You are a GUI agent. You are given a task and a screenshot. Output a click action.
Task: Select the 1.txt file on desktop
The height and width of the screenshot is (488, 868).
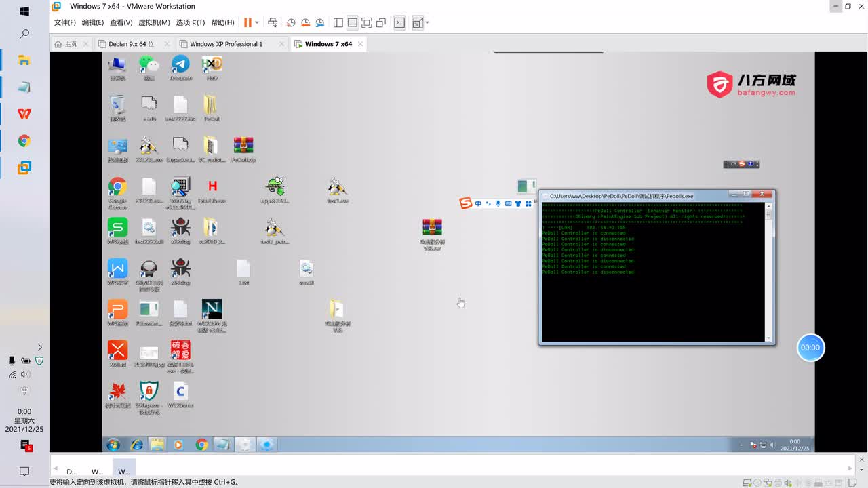[243, 272]
